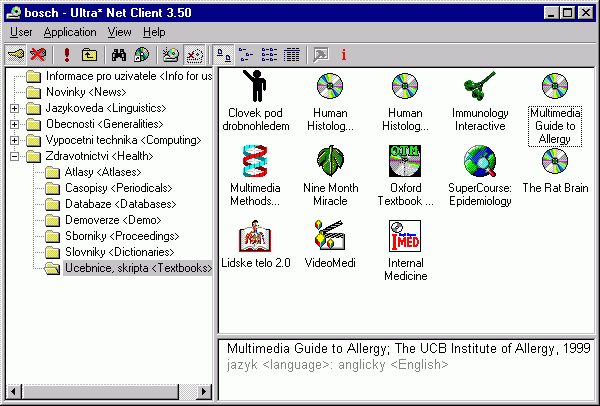Screen dimensions: 600x406
Task: Click the CD drive mount toolbar icon
Action: pos(171,55)
